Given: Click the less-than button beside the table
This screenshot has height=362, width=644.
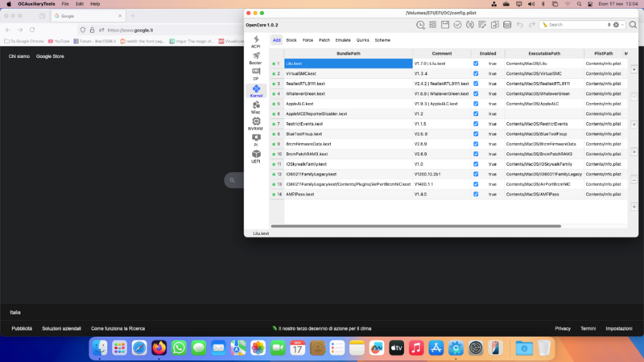Looking at the screenshot, I should point(634,125).
